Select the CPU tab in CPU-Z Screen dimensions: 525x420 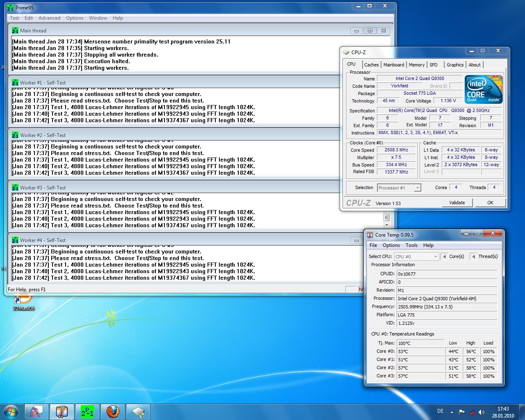point(352,64)
